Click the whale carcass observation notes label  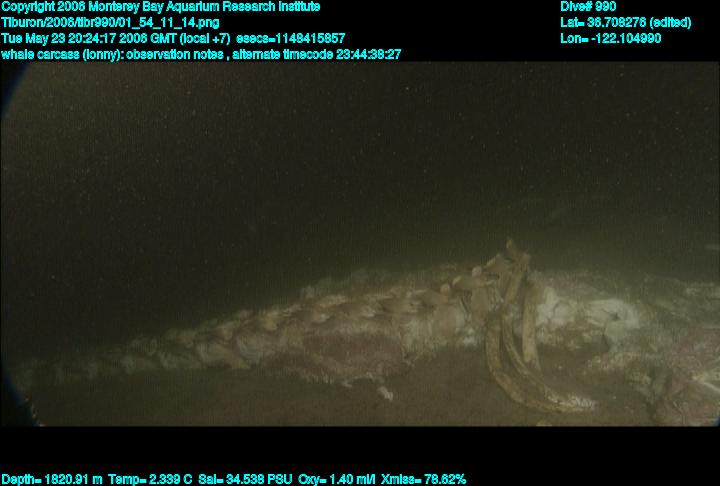pyautogui.click(x=112, y=54)
